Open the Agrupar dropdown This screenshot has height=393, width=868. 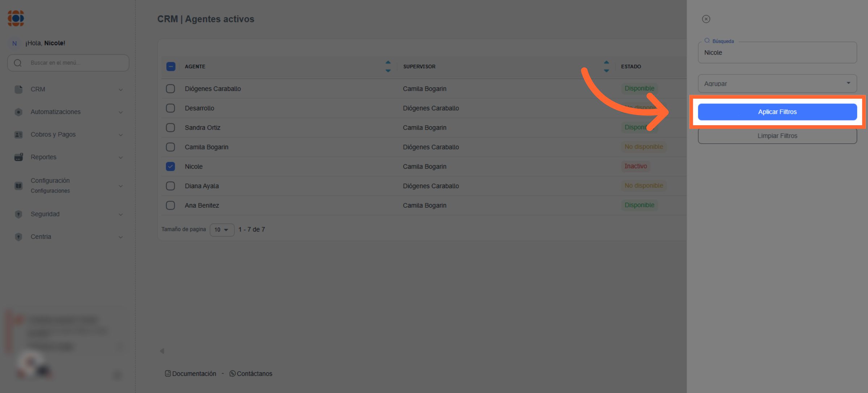click(x=777, y=84)
